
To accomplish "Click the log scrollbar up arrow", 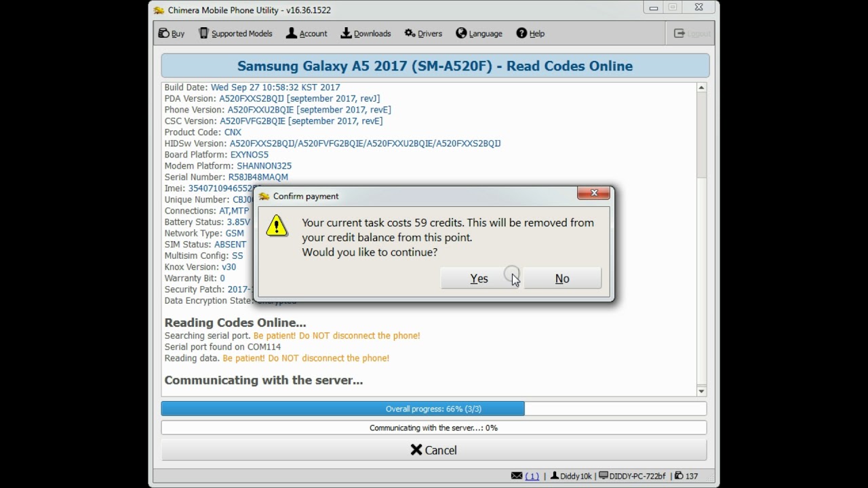I will click(x=701, y=87).
